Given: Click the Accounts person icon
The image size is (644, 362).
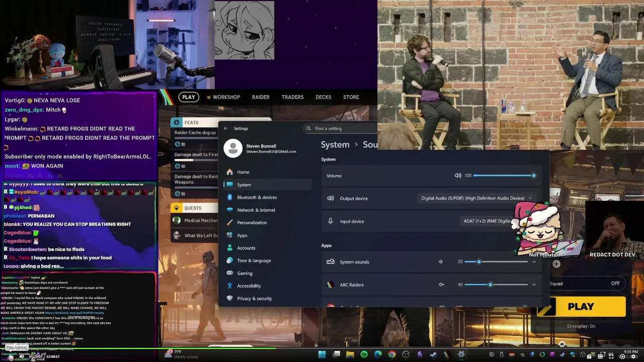Looking at the screenshot, I should [x=230, y=248].
